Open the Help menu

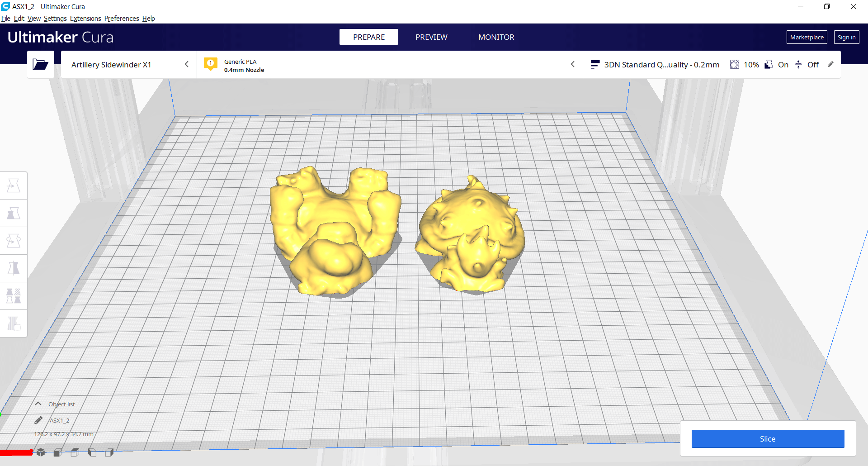[x=149, y=19]
